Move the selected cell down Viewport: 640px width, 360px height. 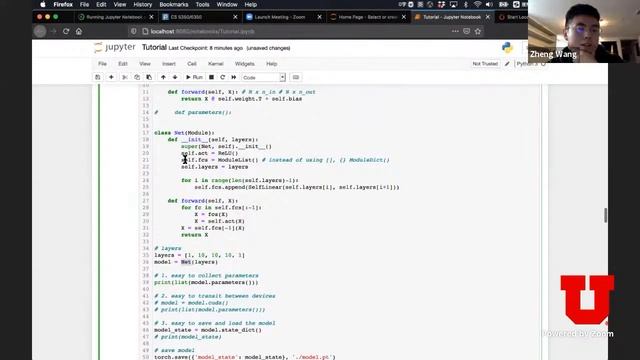pos(175,77)
